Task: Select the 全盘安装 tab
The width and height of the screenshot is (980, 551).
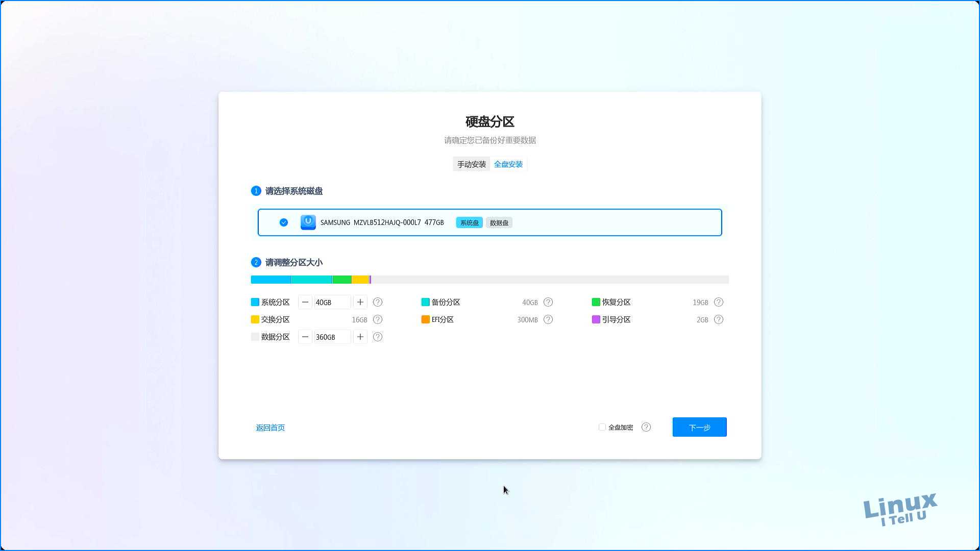Action: [x=508, y=164]
